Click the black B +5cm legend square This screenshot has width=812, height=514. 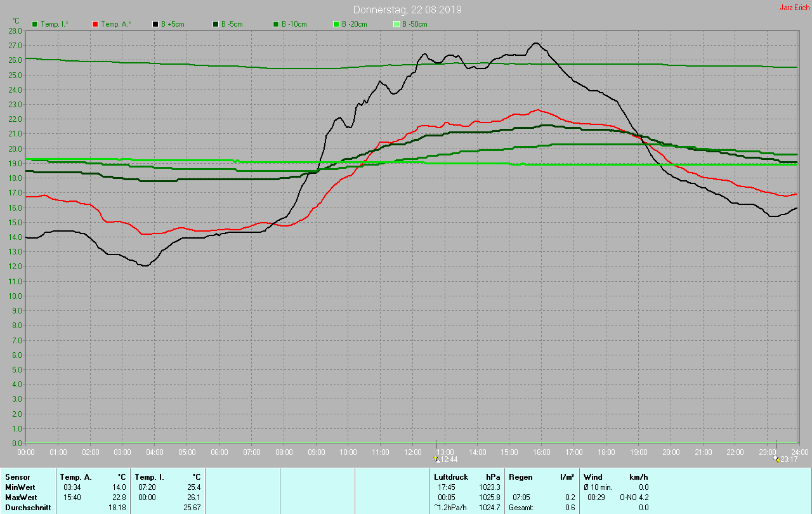155,24
